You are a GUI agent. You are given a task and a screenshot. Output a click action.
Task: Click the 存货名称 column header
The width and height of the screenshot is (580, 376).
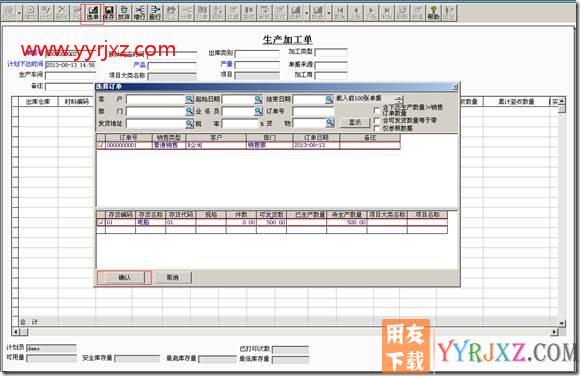(151, 214)
